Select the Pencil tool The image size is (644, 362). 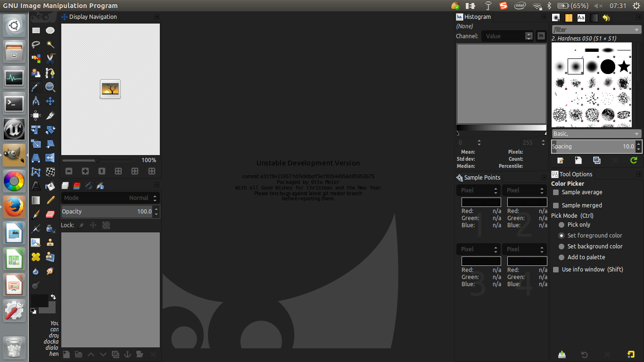point(50,200)
